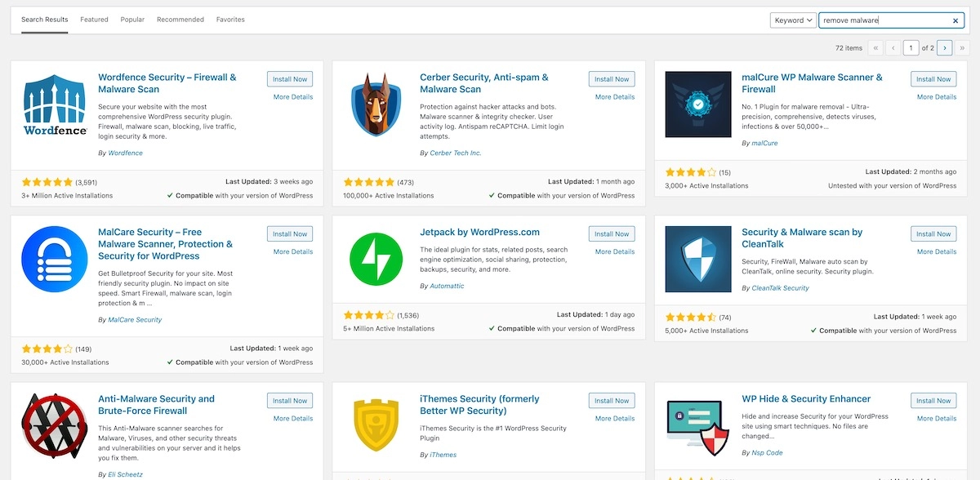Install iThemes Security plugin
Image resolution: width=980 pixels, height=480 pixels.
tap(612, 401)
